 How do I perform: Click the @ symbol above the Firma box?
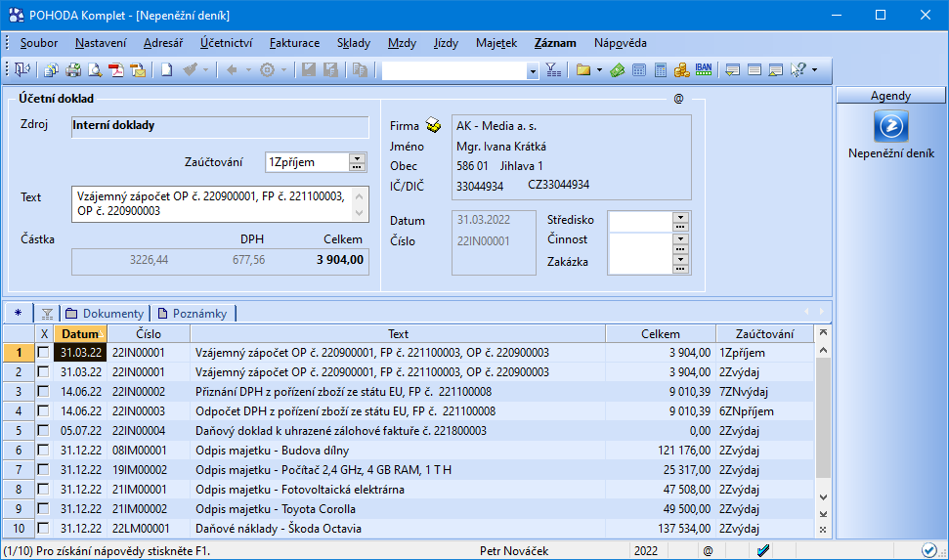678,99
